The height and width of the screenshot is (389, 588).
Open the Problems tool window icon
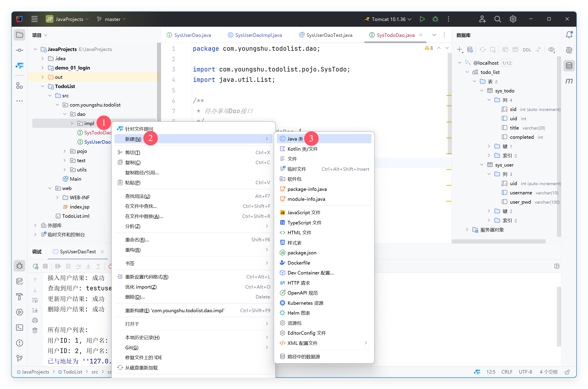[x=19, y=343]
